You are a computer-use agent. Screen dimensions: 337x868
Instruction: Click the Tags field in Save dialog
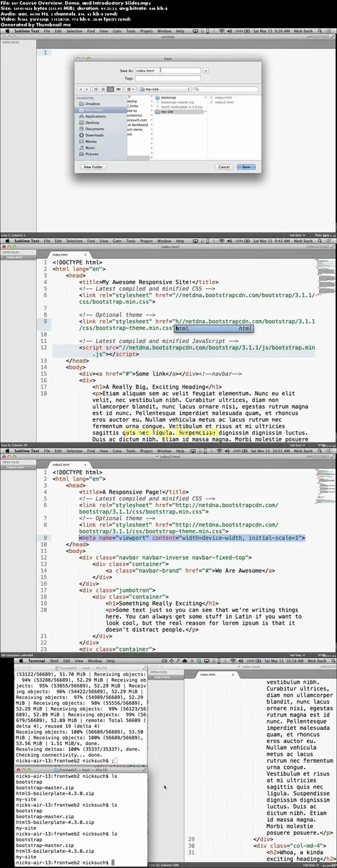pos(167,78)
